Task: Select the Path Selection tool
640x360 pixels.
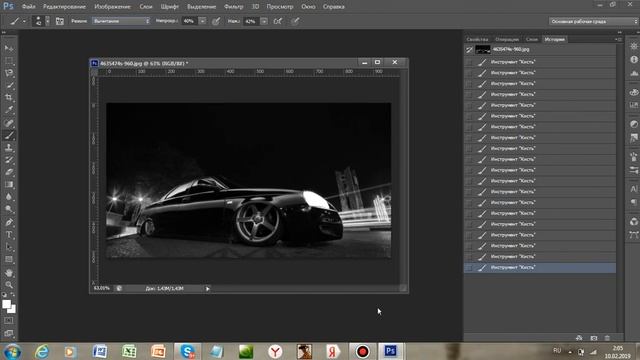Action: coord(9,247)
